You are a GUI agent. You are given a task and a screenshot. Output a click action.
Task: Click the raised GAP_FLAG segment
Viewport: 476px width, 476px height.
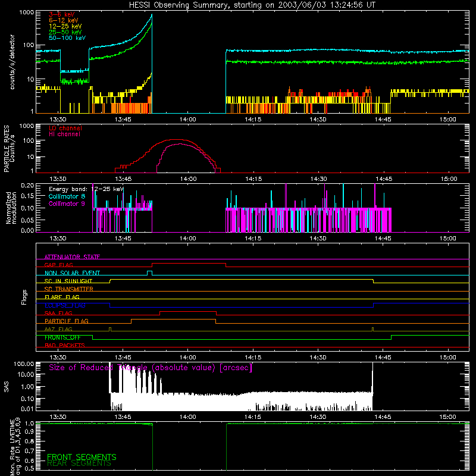pyautogui.click(x=189, y=264)
